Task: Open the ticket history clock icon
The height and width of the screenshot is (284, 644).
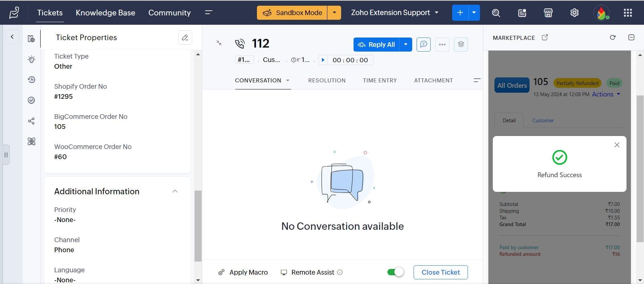Action: (x=31, y=80)
